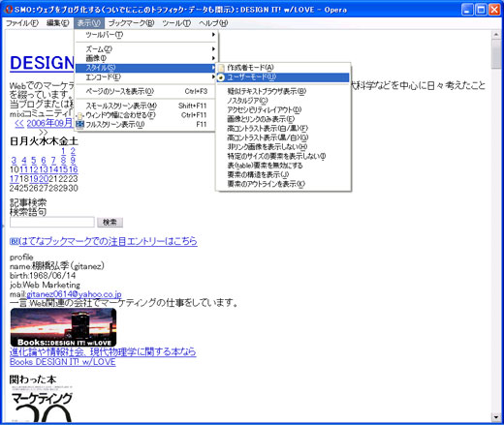Choose スモールスクリーン表示(M)
The width and height of the screenshot is (504, 425).
tap(146, 106)
